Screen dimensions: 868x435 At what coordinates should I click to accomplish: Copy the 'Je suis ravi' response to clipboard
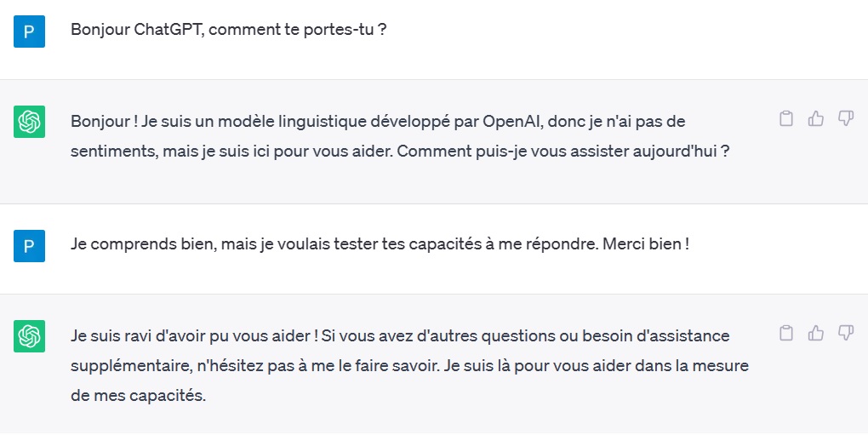coord(786,333)
